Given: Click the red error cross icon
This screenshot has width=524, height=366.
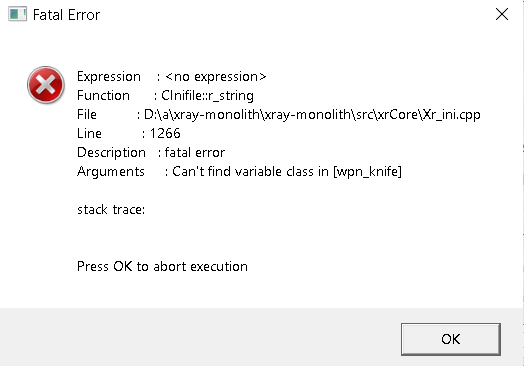Looking at the screenshot, I should [46, 85].
